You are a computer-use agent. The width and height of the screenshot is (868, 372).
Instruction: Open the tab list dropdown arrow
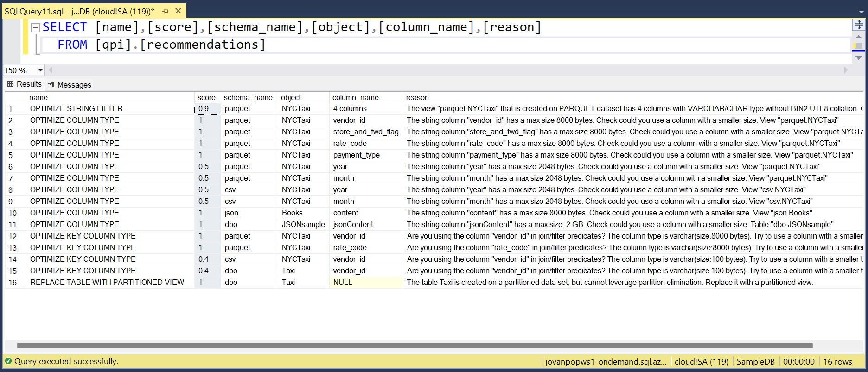pyautogui.click(x=861, y=13)
